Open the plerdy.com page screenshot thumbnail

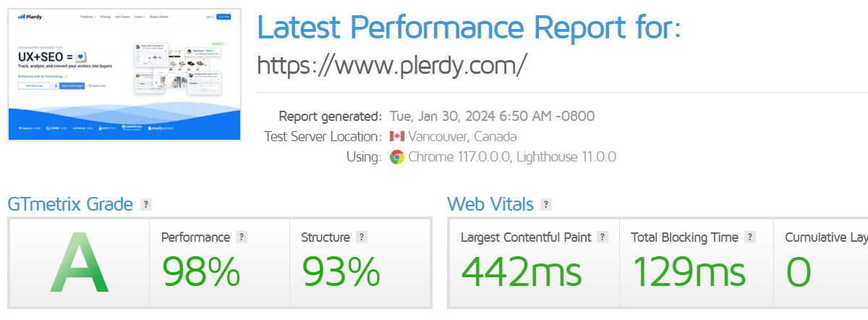[x=124, y=73]
